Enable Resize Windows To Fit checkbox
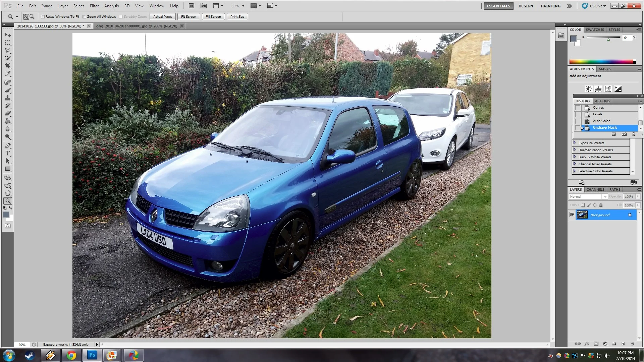This screenshot has width=644, height=362. tap(43, 17)
